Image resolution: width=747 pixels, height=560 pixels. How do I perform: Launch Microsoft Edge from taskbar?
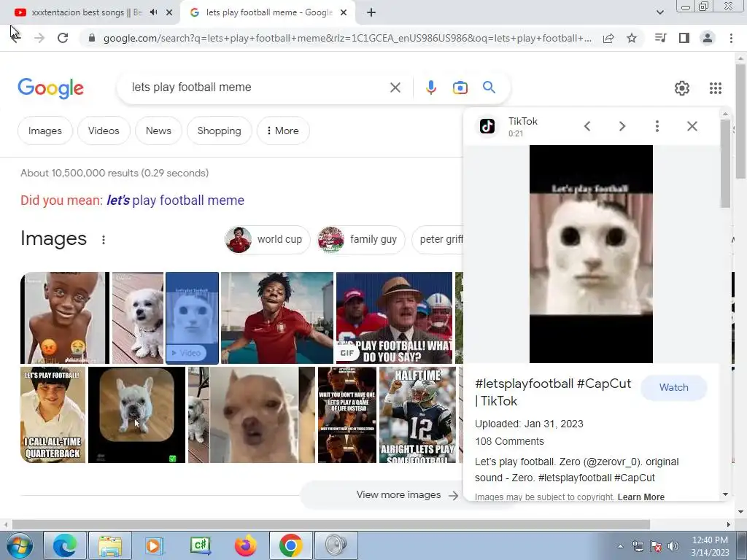coord(65,545)
